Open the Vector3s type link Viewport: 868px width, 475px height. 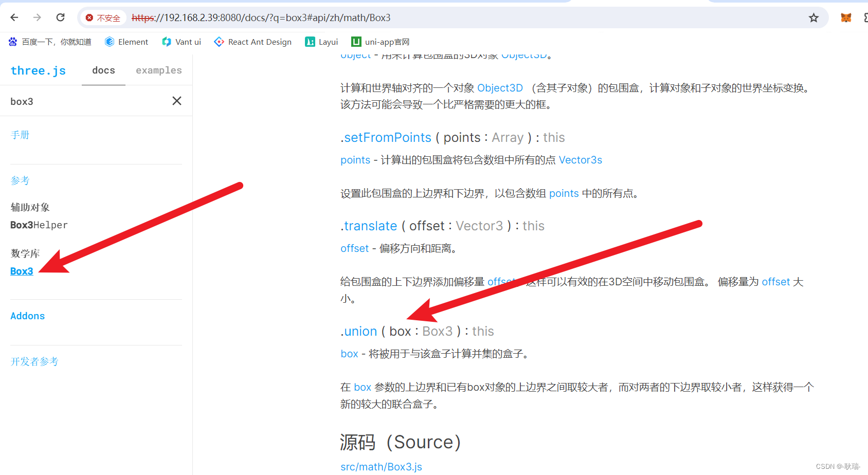(x=581, y=160)
